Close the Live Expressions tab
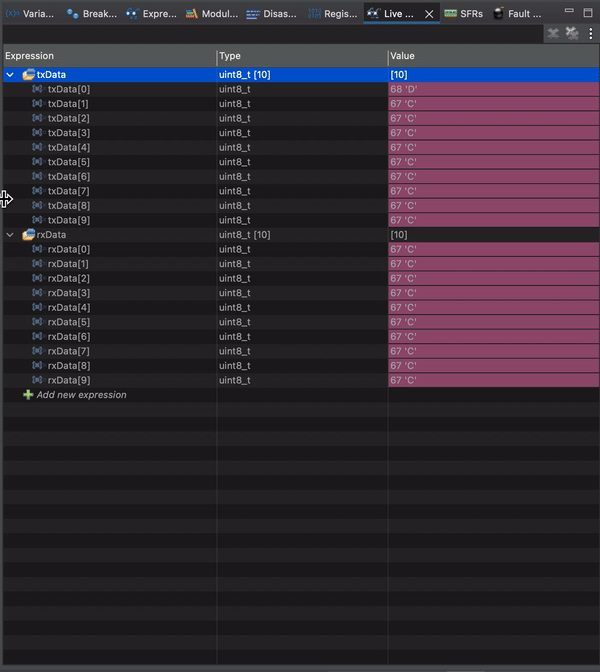The image size is (600, 672). [430, 14]
